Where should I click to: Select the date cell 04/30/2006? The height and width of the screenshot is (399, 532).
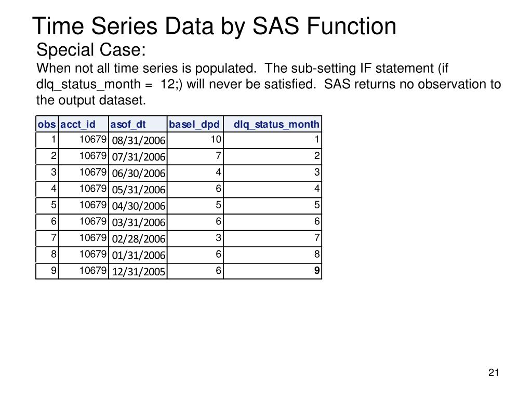(x=138, y=206)
